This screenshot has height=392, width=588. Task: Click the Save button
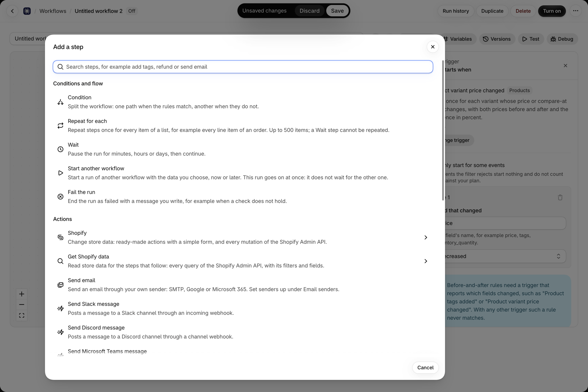pos(337,11)
